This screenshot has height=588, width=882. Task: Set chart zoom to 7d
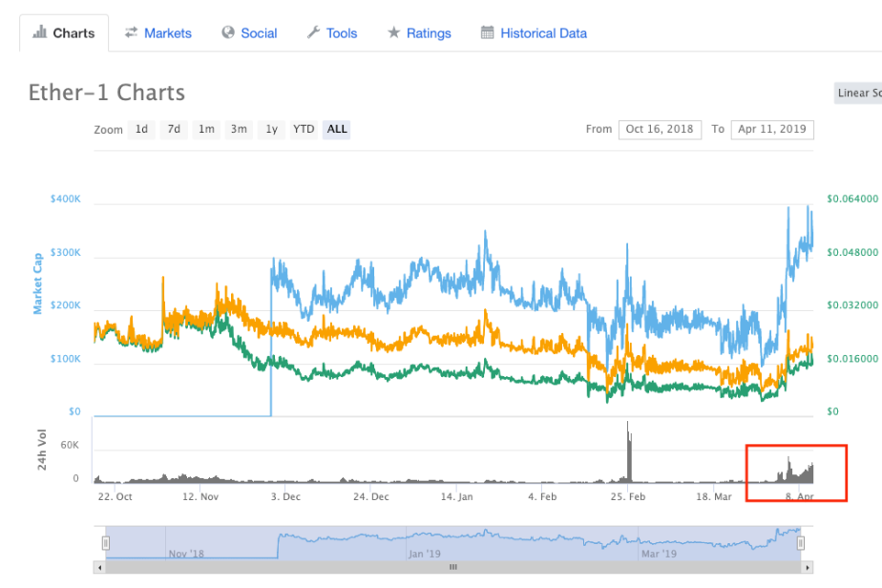click(x=174, y=130)
